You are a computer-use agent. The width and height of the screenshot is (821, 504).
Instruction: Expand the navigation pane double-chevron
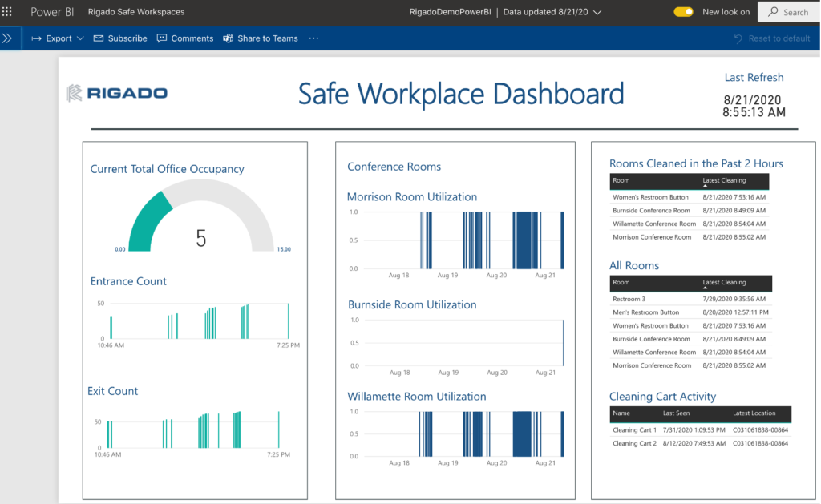pyautogui.click(x=7, y=38)
